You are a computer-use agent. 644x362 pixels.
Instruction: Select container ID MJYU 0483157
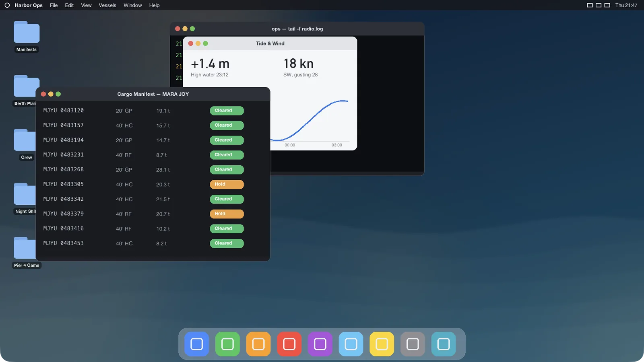pyautogui.click(x=64, y=125)
